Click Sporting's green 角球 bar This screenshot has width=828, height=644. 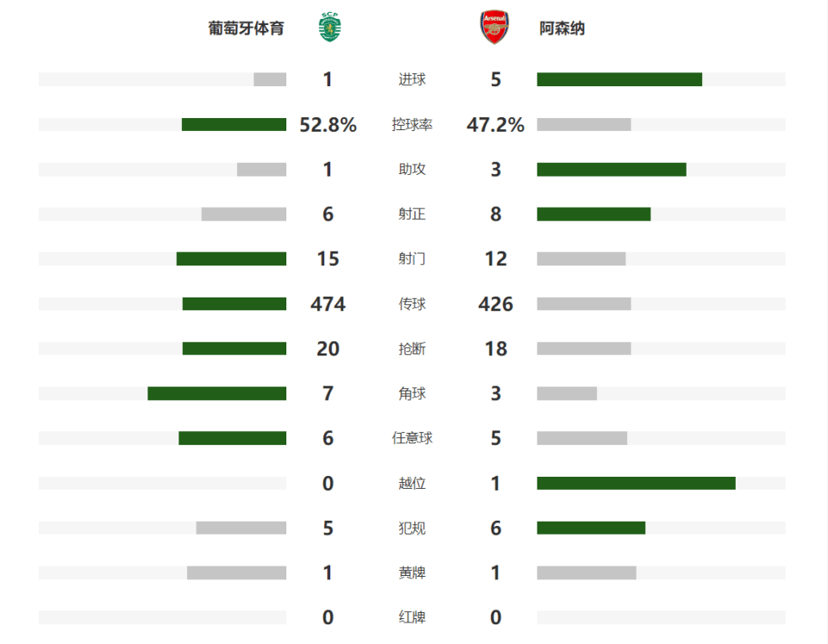tap(217, 393)
